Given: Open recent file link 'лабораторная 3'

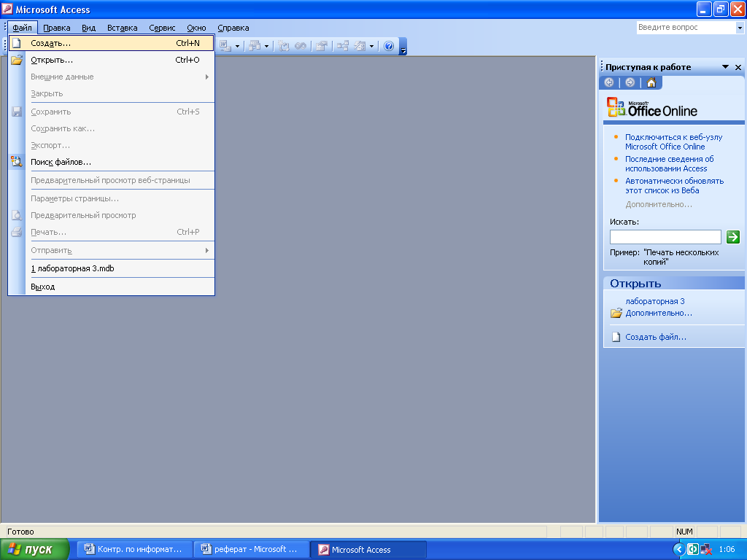Looking at the screenshot, I should point(655,301).
